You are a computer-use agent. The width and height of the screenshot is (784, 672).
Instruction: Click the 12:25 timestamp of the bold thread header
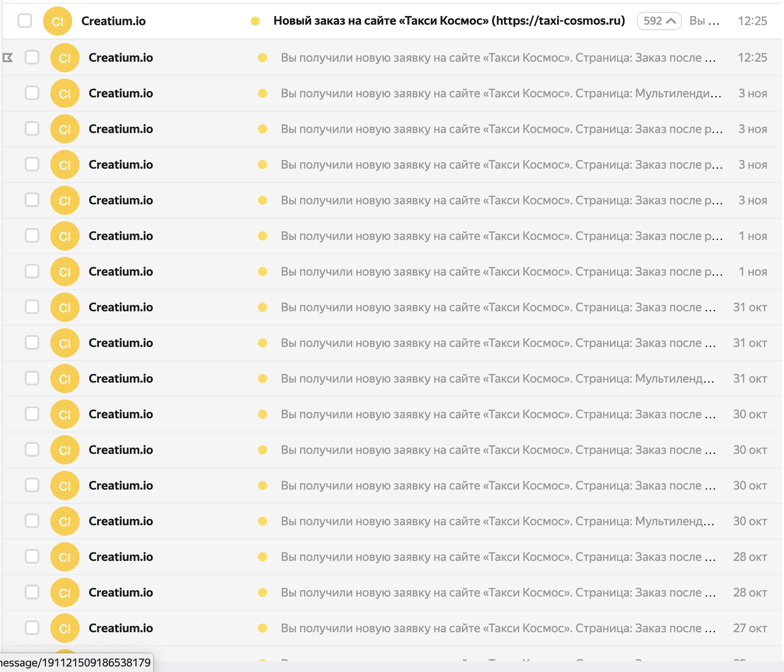pos(752,21)
